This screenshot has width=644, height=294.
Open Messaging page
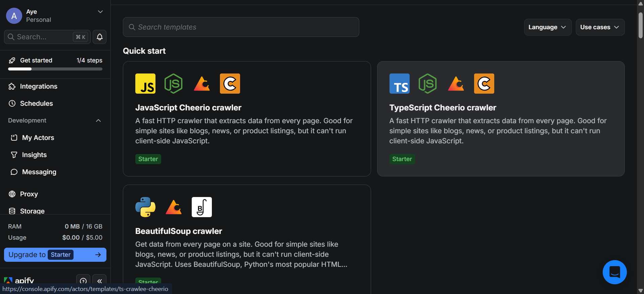click(39, 172)
